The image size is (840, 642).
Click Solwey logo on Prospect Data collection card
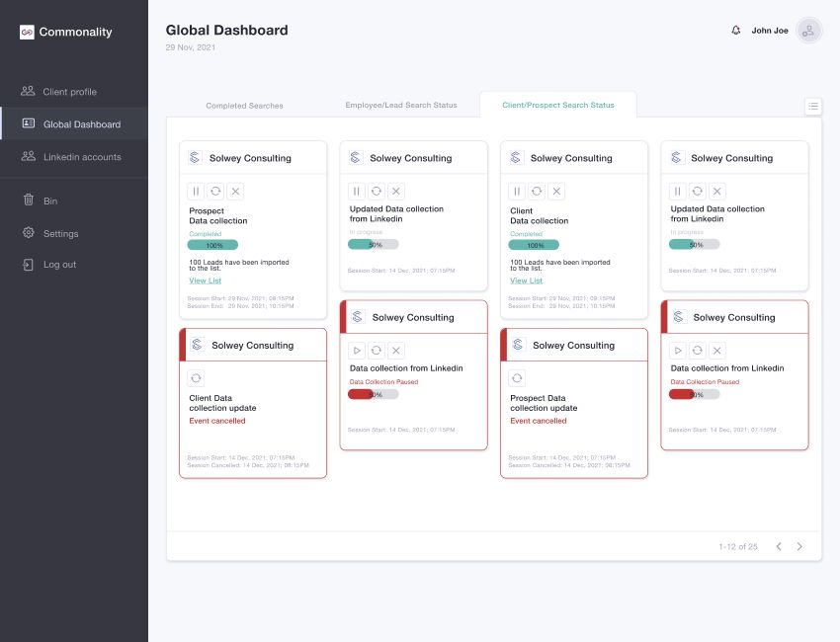pyautogui.click(x=195, y=157)
